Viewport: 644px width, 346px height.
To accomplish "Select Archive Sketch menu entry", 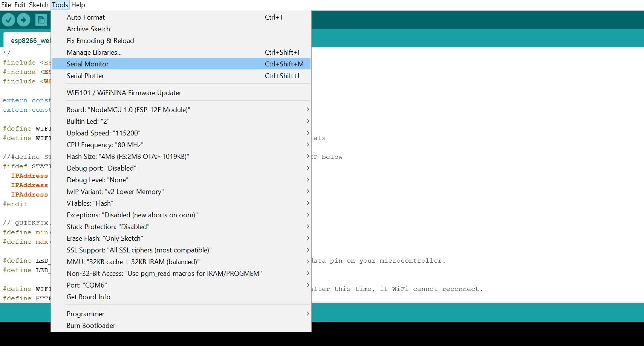I will 181,29.
